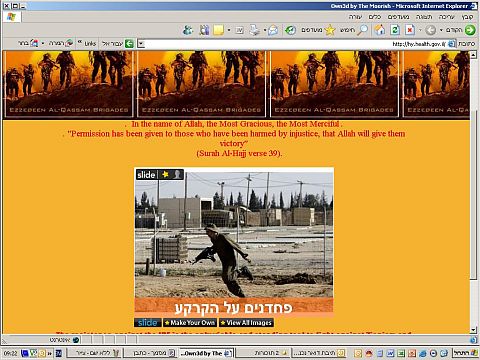Launch PowerPoint from the quick launch bar
Viewport: 480px width, 360px height.
click(x=412, y=353)
